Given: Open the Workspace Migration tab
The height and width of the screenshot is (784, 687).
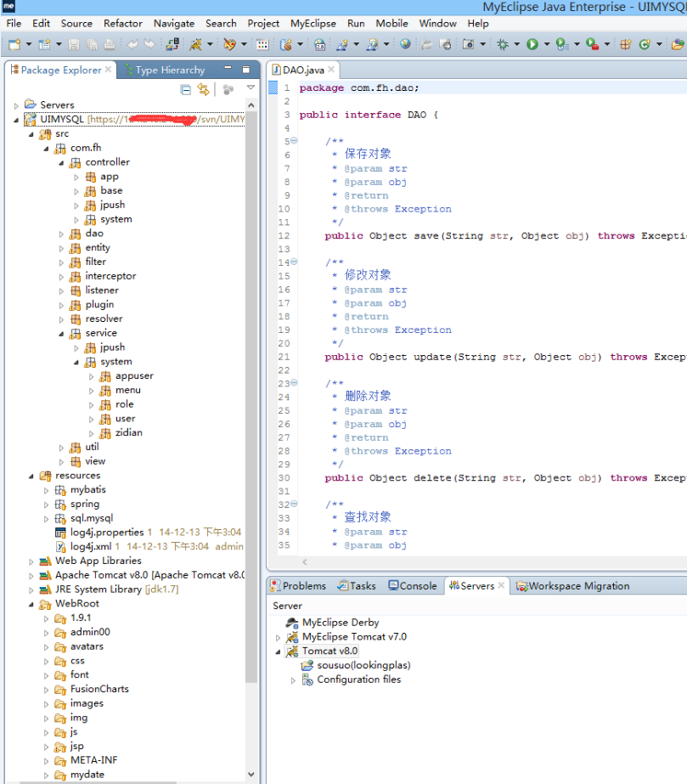Looking at the screenshot, I should [573, 585].
